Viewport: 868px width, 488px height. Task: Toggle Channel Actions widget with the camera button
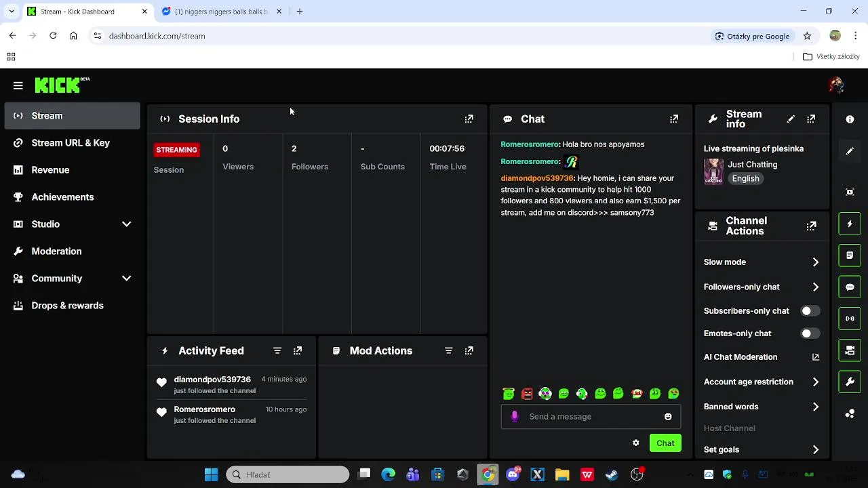coord(850,350)
